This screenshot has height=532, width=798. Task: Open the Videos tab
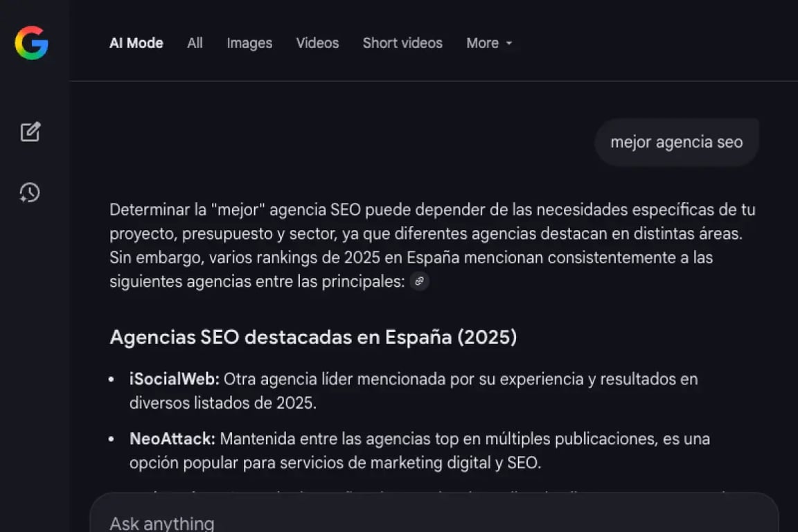tap(317, 43)
